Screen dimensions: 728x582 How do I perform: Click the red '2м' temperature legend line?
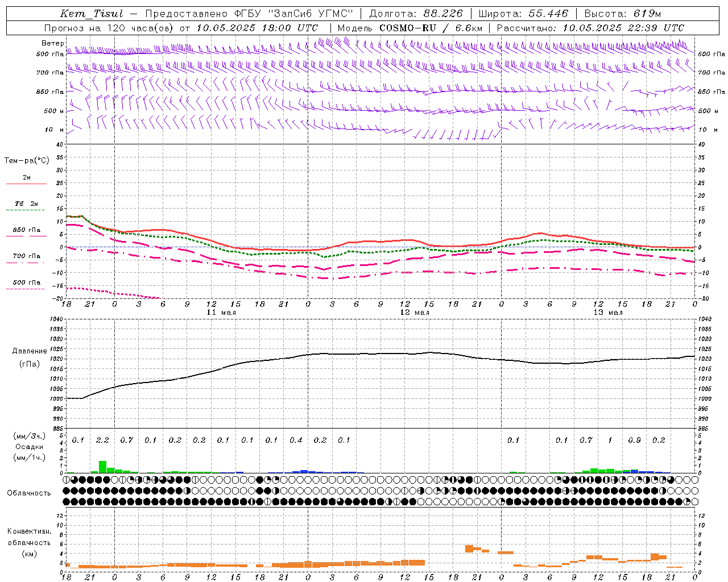click(x=26, y=184)
